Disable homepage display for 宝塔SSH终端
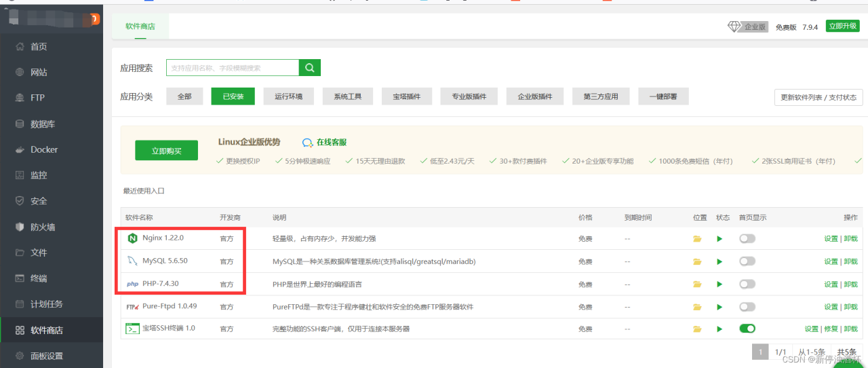868x368 pixels. pyautogui.click(x=747, y=329)
